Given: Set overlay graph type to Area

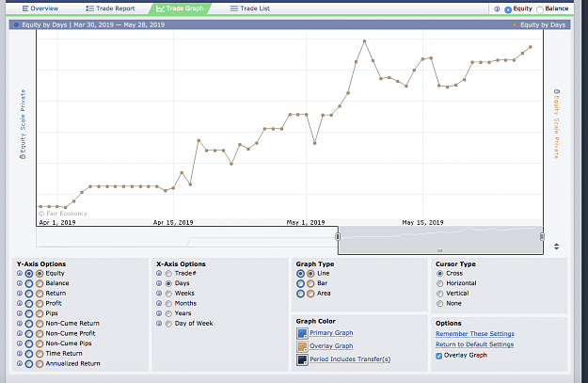Looking at the screenshot, I should [x=310, y=294].
